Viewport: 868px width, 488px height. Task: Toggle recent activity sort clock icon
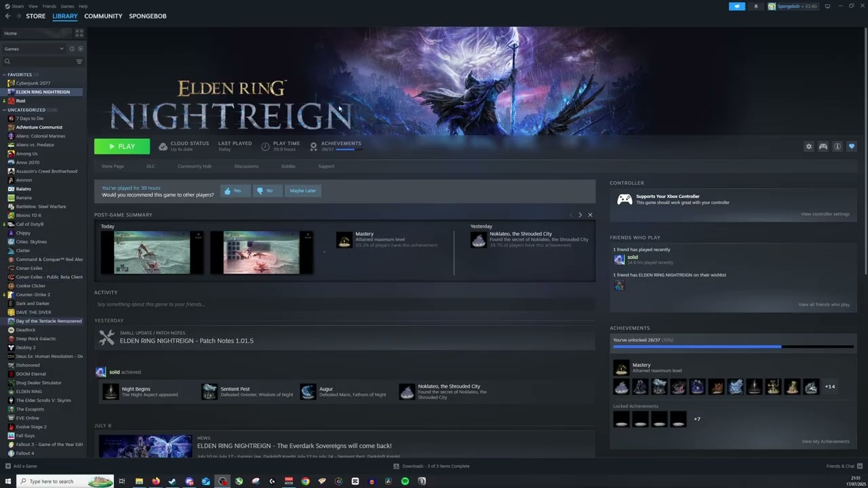pos(72,49)
